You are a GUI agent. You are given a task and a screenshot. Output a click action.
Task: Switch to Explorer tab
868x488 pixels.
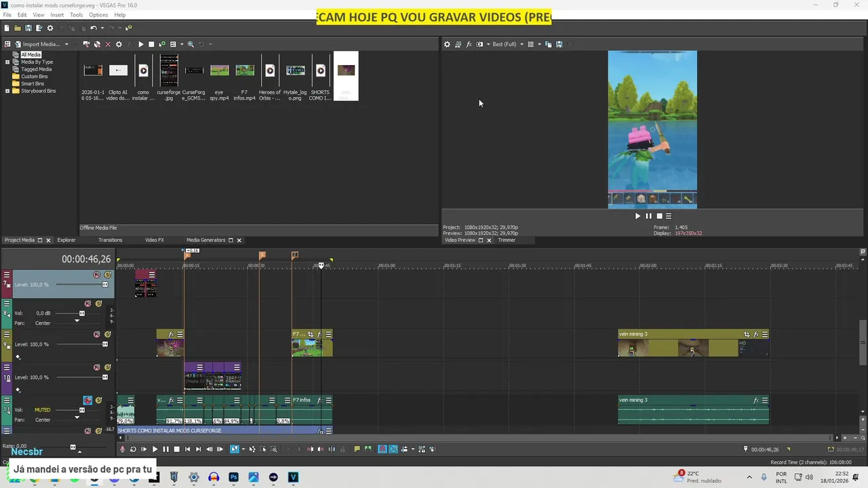(66, 240)
